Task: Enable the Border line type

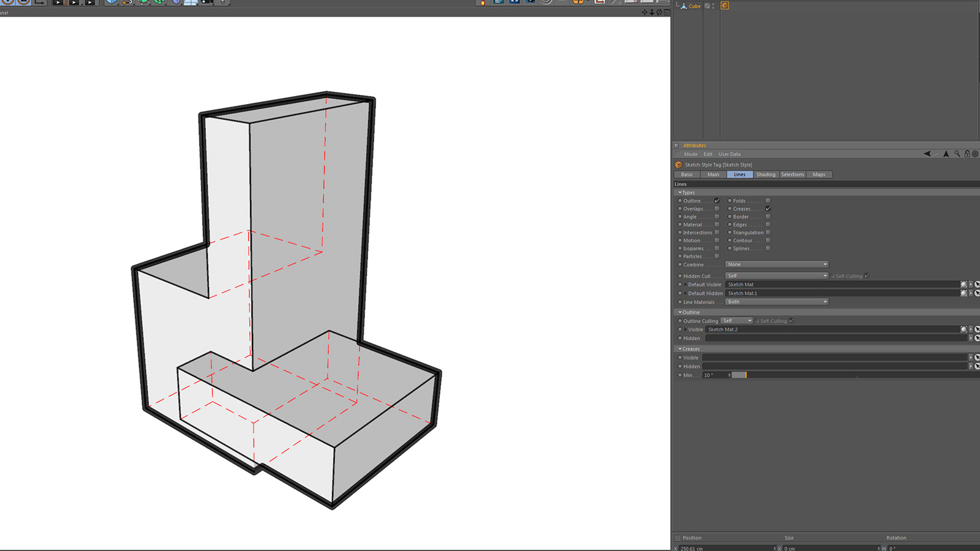Action: click(768, 217)
